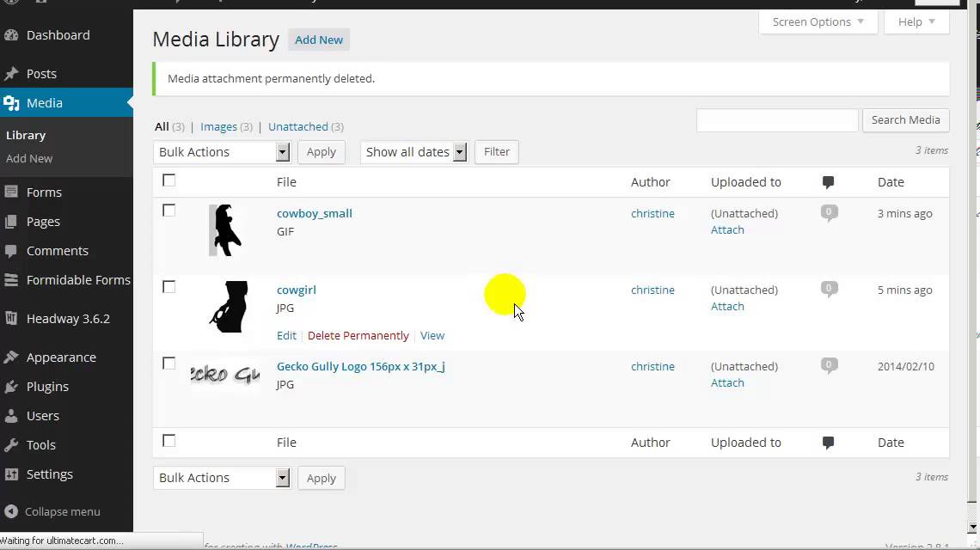The width and height of the screenshot is (980, 550).
Task: Click the Settings sliders icon
Action: tap(10, 474)
